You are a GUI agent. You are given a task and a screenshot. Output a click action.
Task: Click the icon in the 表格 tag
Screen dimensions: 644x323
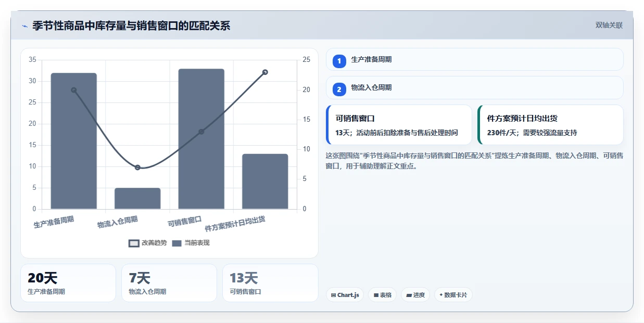click(x=376, y=295)
